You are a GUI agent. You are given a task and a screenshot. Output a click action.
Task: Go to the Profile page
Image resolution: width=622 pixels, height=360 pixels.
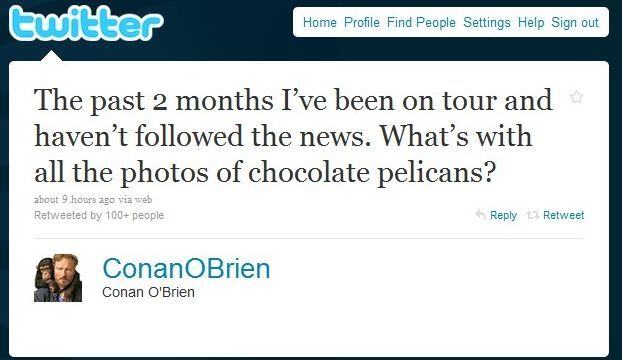coord(362,22)
